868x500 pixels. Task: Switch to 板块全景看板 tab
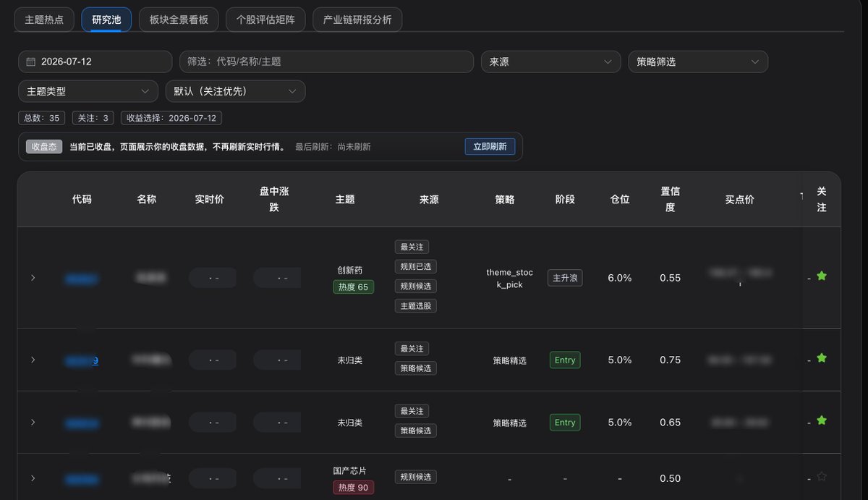(x=179, y=20)
